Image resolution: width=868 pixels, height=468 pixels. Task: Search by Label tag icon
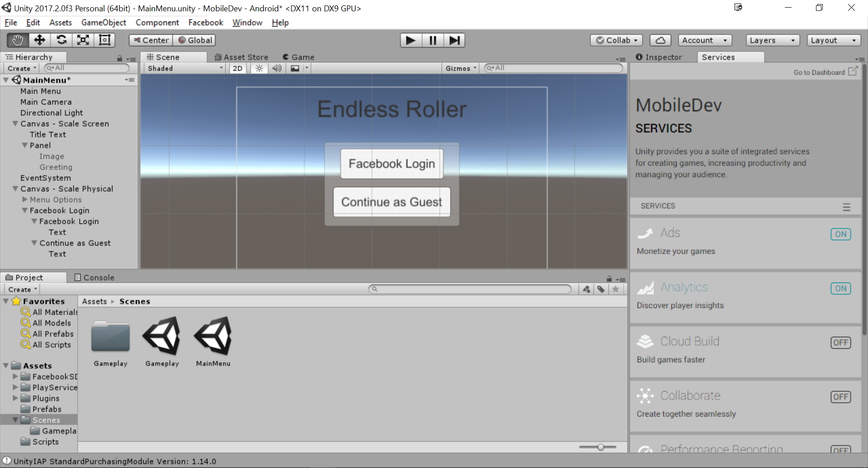[x=601, y=289]
